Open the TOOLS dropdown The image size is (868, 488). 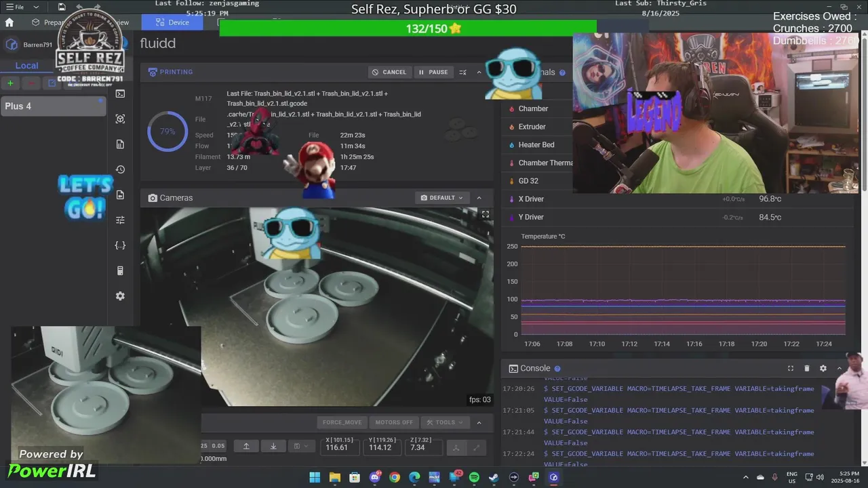[x=446, y=422]
